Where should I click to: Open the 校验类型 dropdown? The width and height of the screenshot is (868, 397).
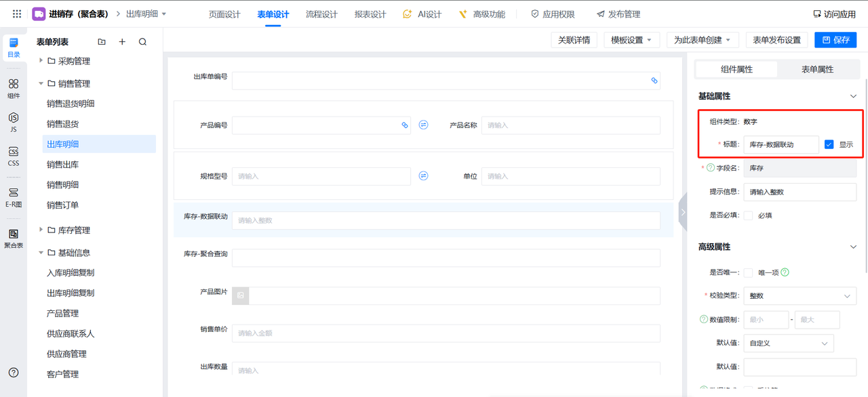pyautogui.click(x=800, y=296)
